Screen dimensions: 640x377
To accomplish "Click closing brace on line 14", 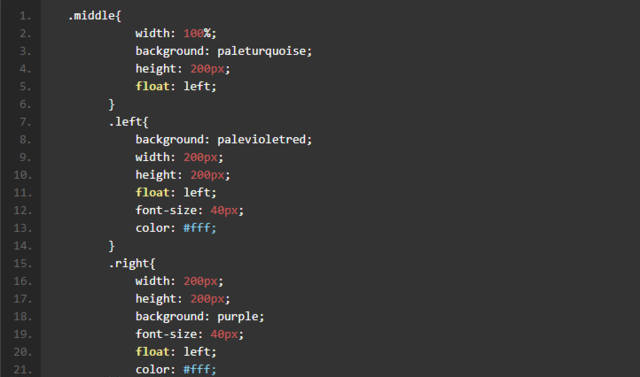I will click(111, 246).
